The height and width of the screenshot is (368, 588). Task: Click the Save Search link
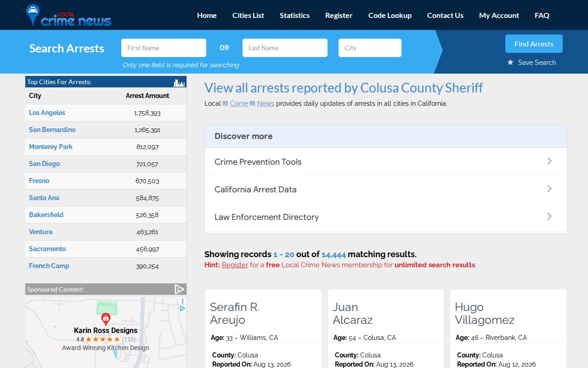537,63
